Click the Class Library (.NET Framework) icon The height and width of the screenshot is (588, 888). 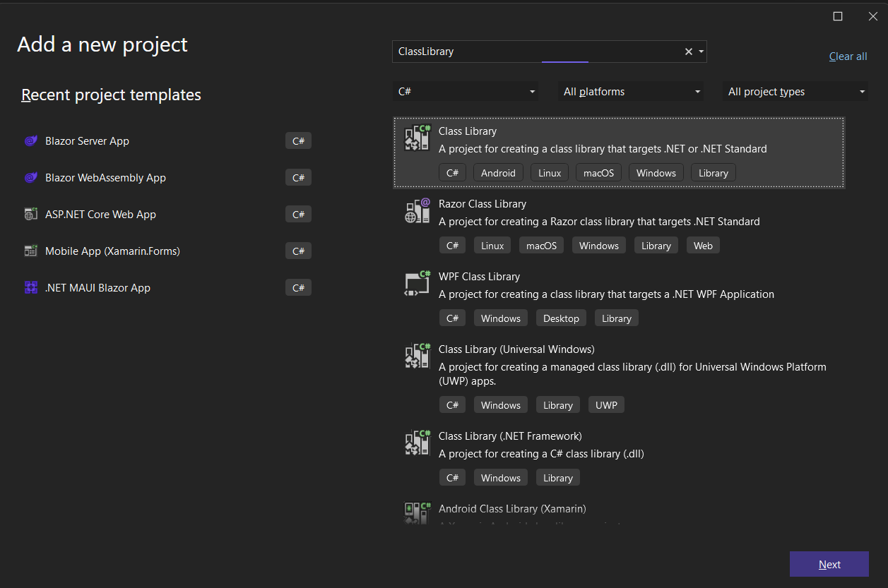pos(418,443)
